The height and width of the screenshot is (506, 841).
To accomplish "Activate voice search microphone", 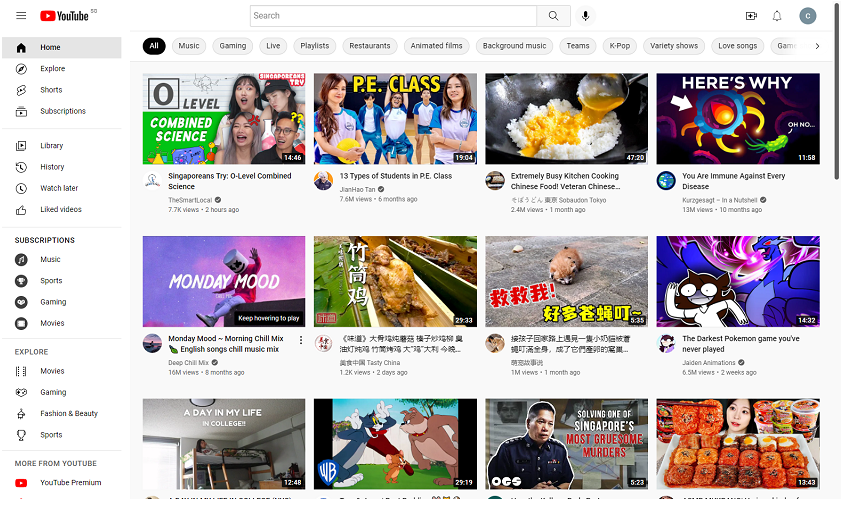I will 585,16.
